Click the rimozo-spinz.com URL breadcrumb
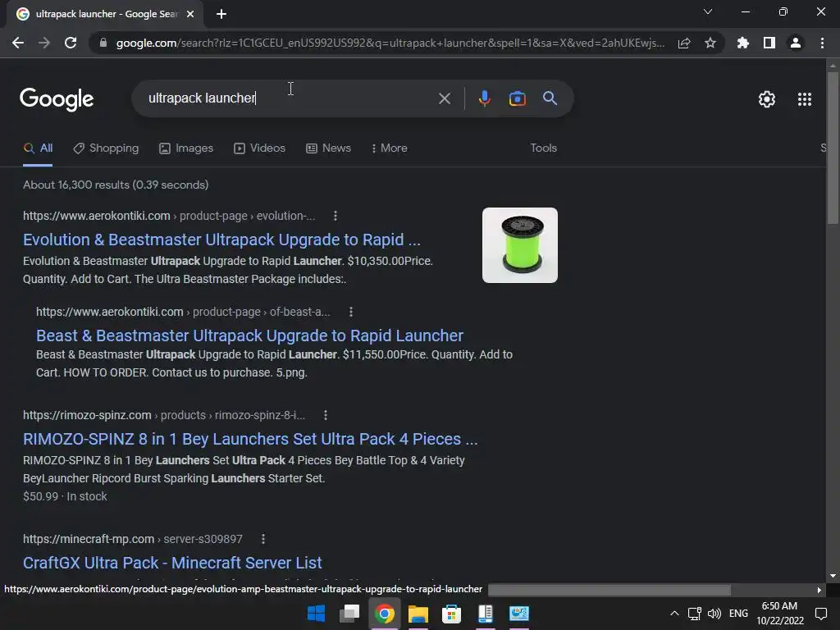 [x=164, y=415]
